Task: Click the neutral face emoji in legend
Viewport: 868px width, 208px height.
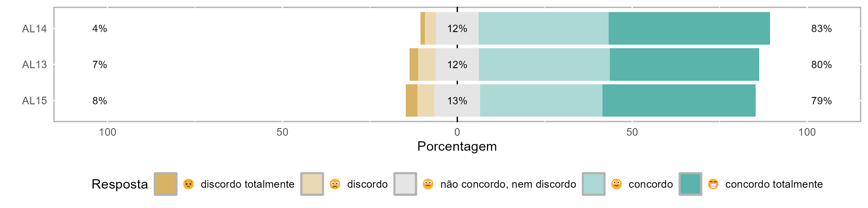Action: (428, 184)
